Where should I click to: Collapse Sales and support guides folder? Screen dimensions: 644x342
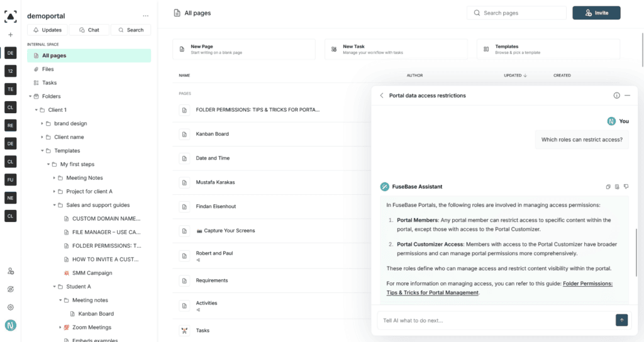point(54,205)
